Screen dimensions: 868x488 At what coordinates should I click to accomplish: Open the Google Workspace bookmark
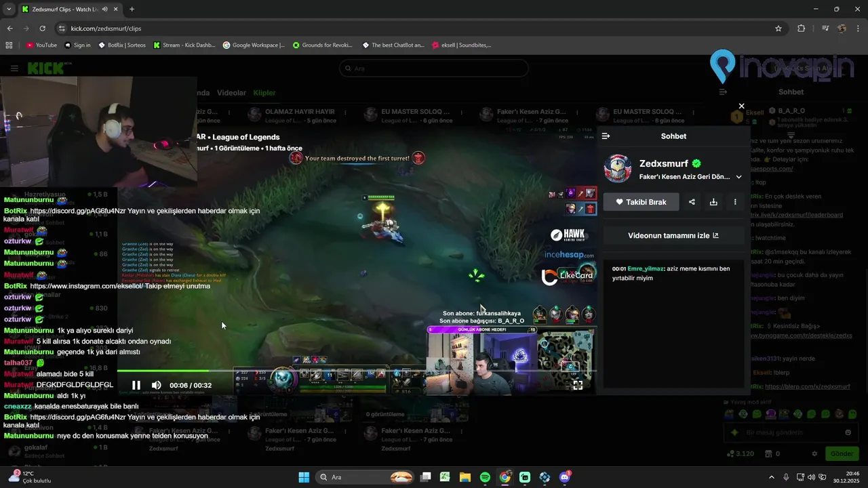pos(254,45)
